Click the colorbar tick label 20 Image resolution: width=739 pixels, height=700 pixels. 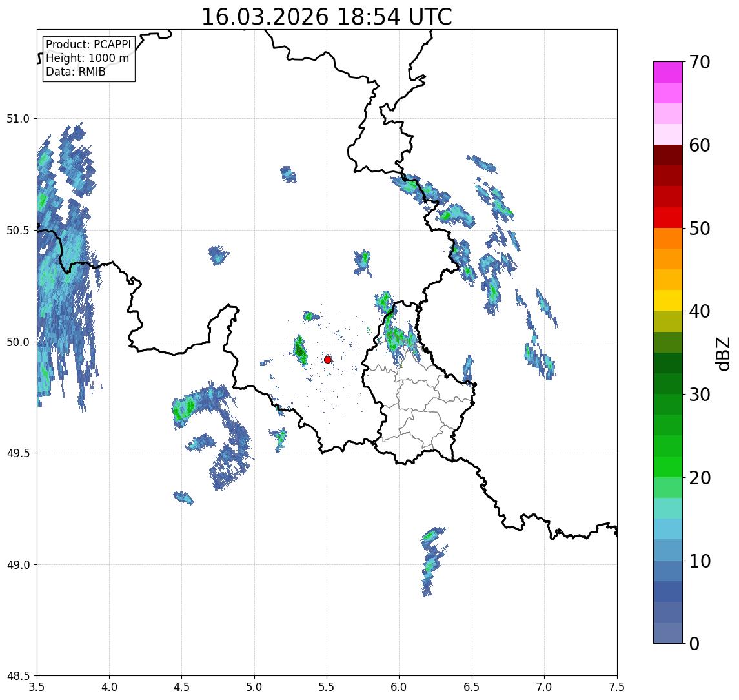click(700, 478)
